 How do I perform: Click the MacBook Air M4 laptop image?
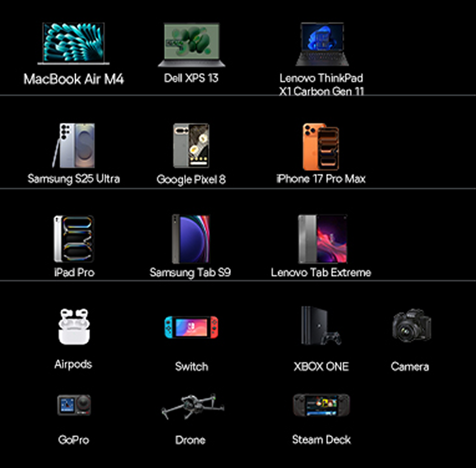click(x=74, y=43)
